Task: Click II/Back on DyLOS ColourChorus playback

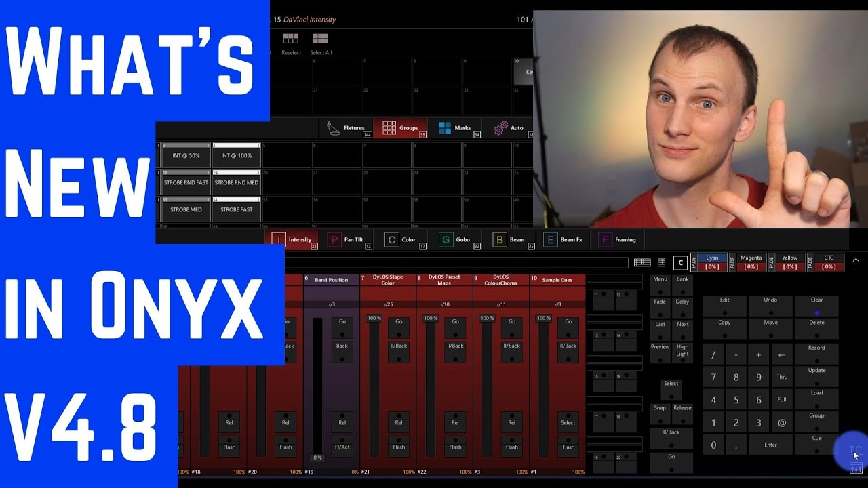Action: 512,351
